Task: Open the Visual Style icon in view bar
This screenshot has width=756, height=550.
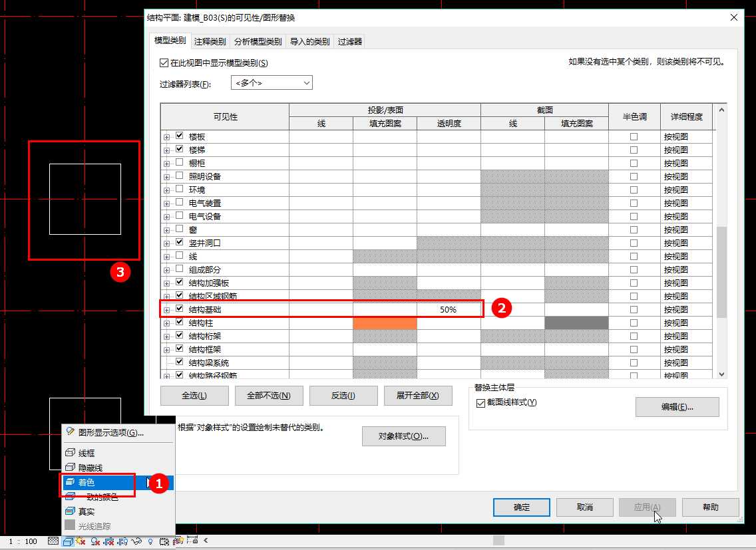Action: click(68, 541)
